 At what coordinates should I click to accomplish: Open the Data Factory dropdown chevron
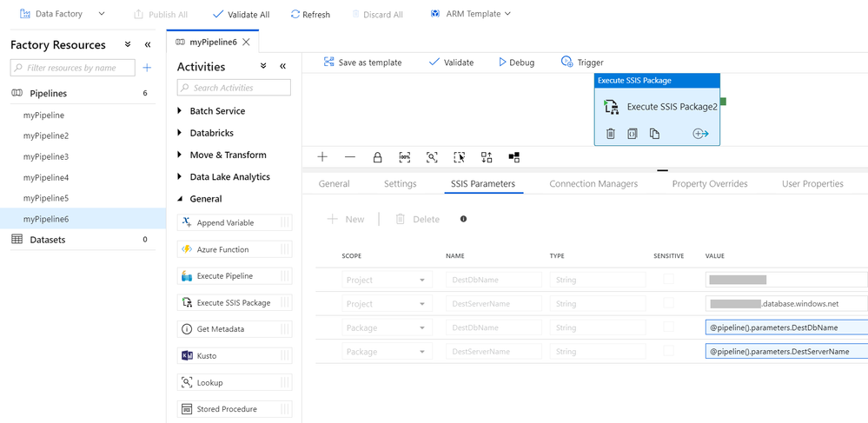tap(101, 14)
